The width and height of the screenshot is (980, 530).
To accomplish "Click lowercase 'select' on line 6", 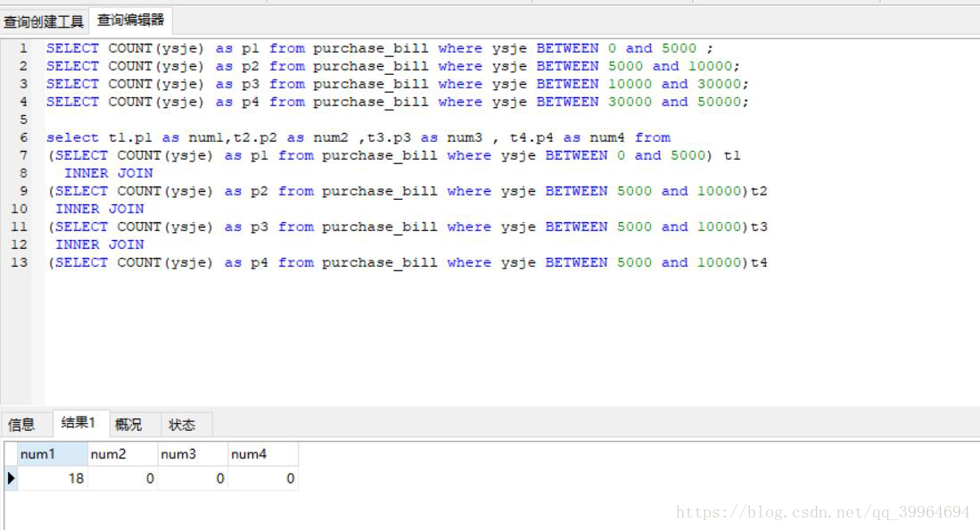I will coord(72,137).
